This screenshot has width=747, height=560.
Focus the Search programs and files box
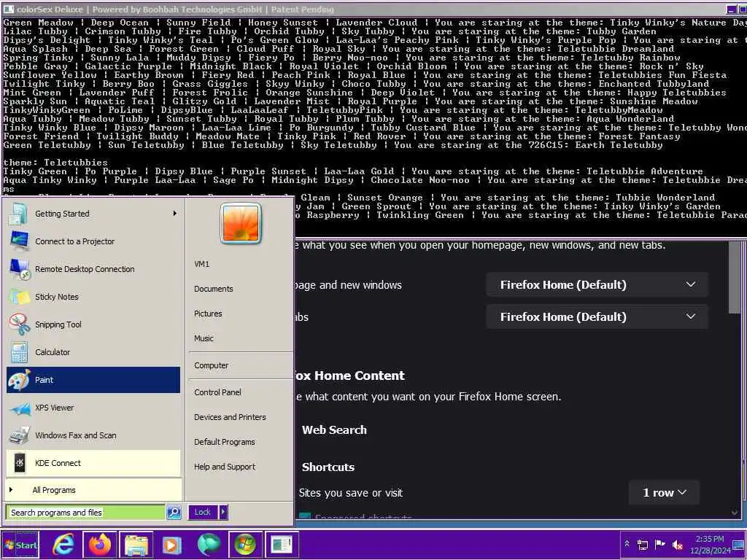point(86,513)
